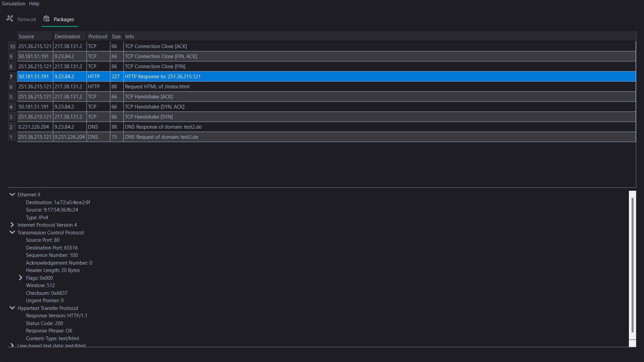Open the Help menu
Viewport: 644px width, 362px height.
34,4
